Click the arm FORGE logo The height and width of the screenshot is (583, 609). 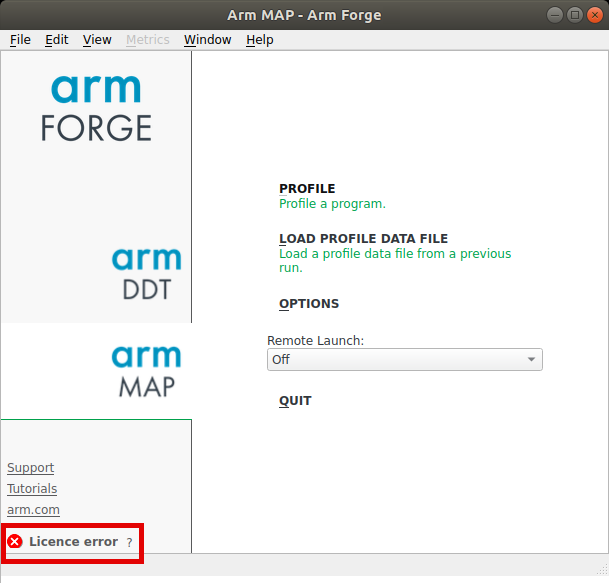click(96, 108)
